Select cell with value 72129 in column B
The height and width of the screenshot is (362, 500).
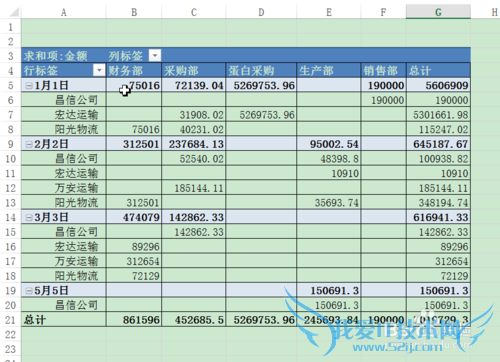[134, 276]
